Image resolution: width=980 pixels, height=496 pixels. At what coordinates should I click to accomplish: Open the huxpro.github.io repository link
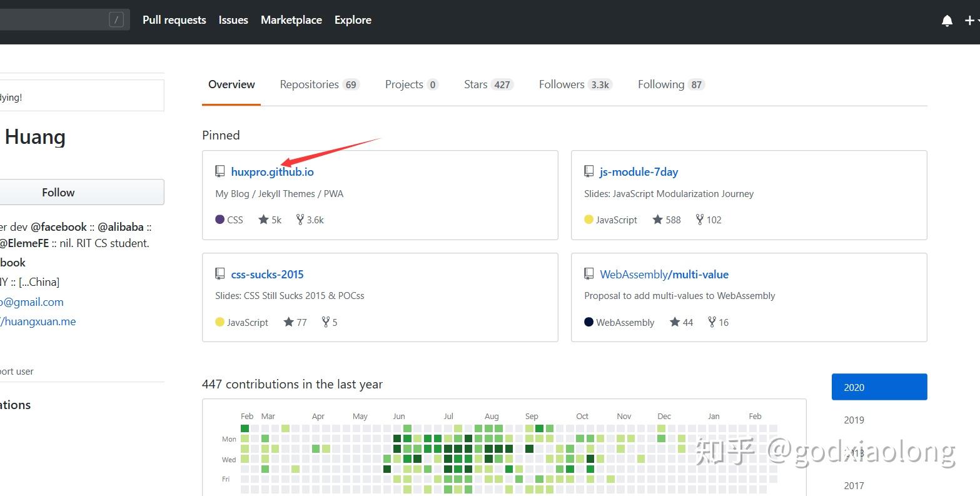click(272, 171)
